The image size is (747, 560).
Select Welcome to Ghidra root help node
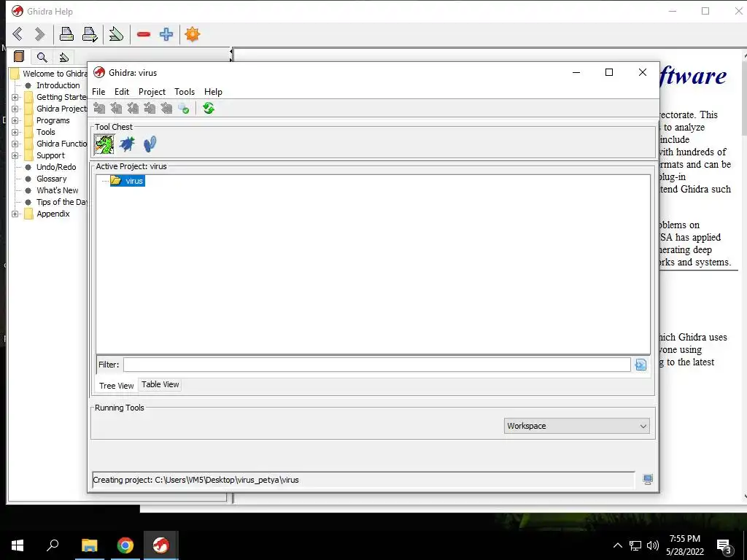55,74
